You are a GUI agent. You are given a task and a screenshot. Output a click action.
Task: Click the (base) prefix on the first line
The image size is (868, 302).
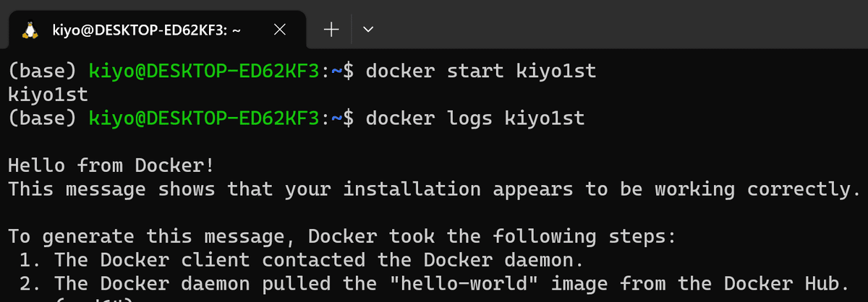43,72
